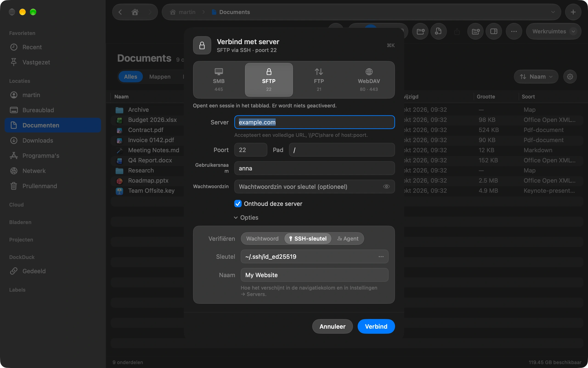Open Recent in the sidebar

53,47
